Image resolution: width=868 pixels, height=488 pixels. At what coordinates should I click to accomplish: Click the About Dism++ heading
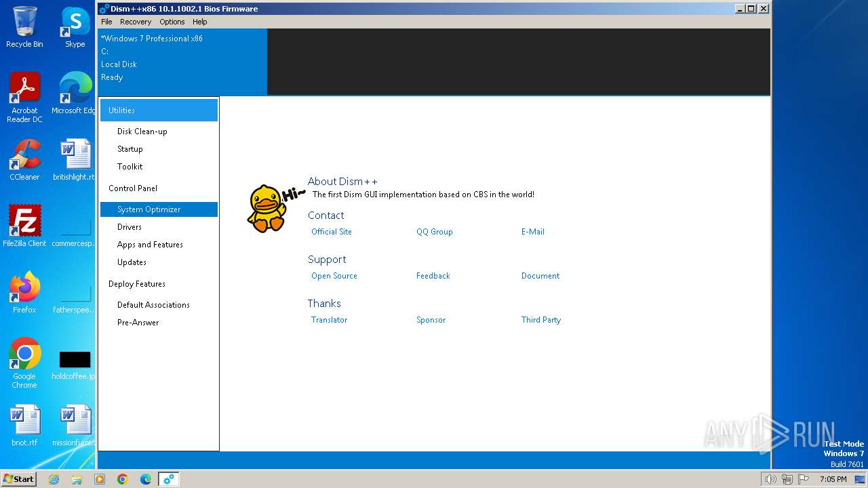[342, 182]
